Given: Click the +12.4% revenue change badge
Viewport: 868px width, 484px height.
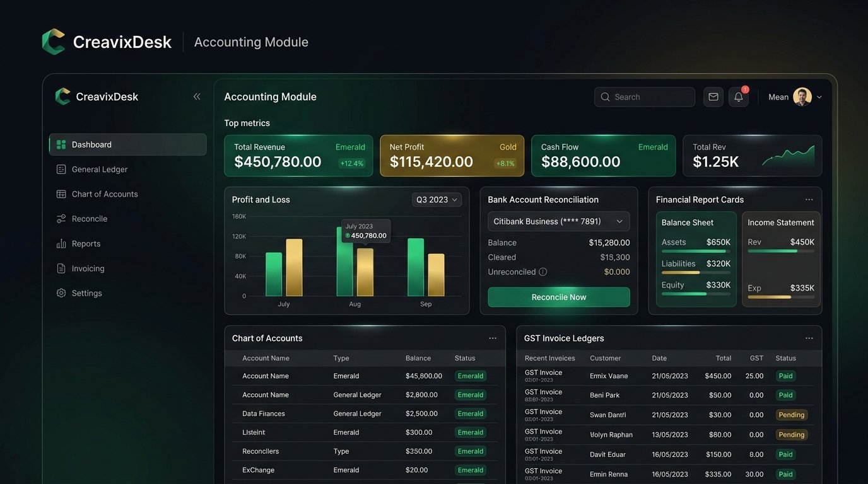Looking at the screenshot, I should (351, 163).
